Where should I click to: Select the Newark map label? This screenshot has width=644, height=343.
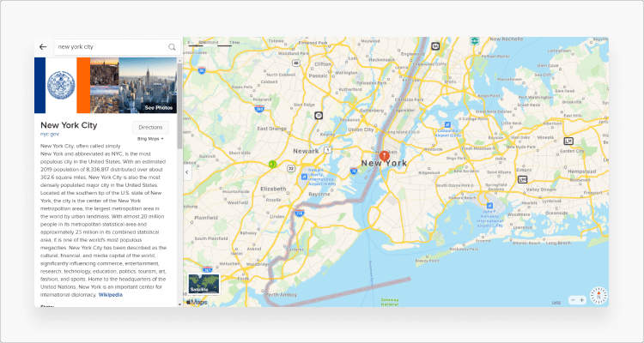tap(306, 151)
